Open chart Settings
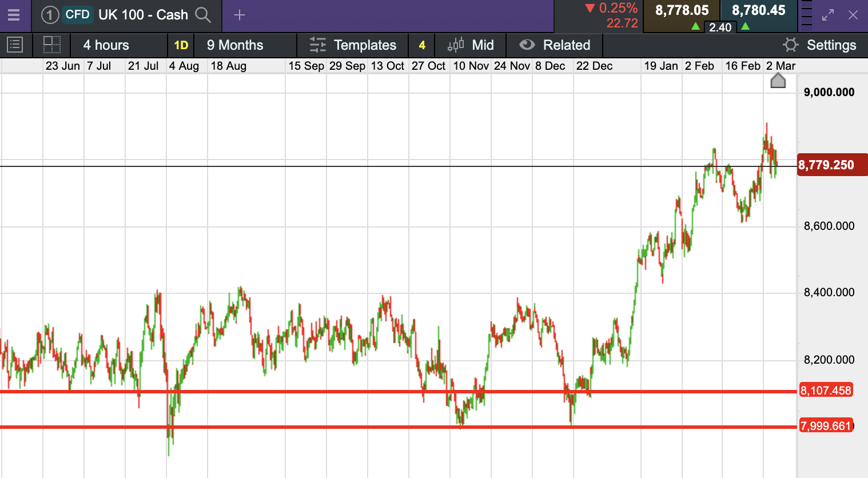This screenshot has width=868, height=478. click(831, 45)
